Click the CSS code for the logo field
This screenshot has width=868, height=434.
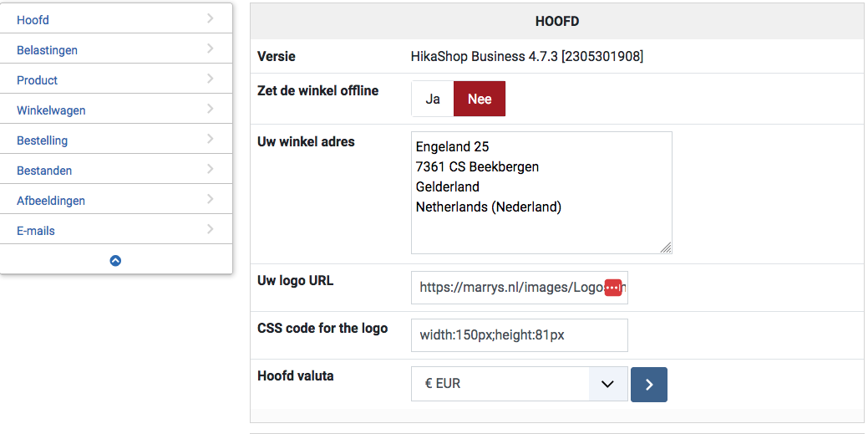tap(519, 335)
